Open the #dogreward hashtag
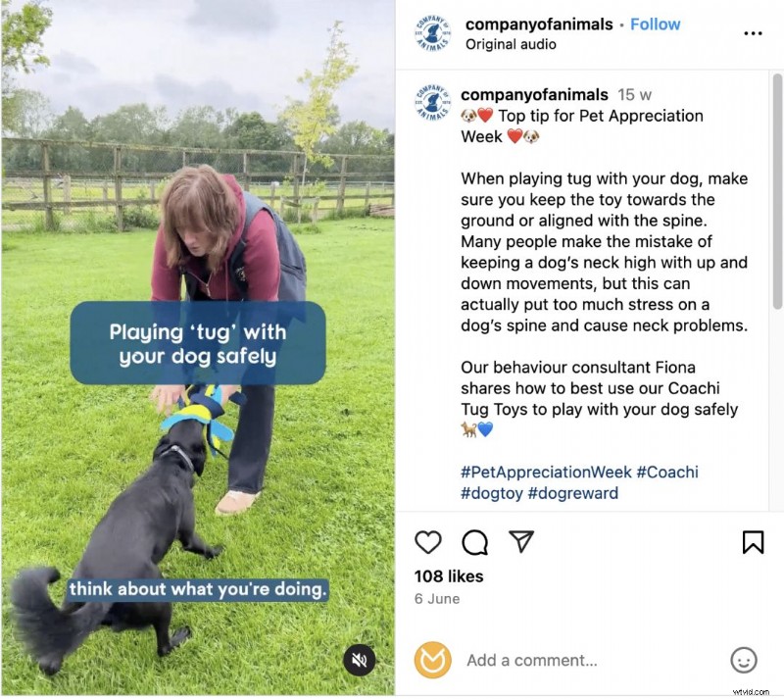784x699 pixels. click(573, 493)
